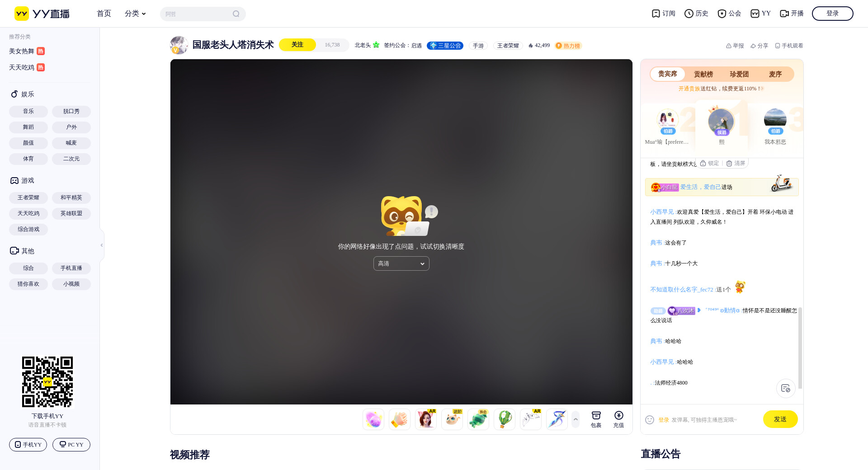Click the 典韦 username on 这会有了
868x470 pixels.
click(x=656, y=243)
